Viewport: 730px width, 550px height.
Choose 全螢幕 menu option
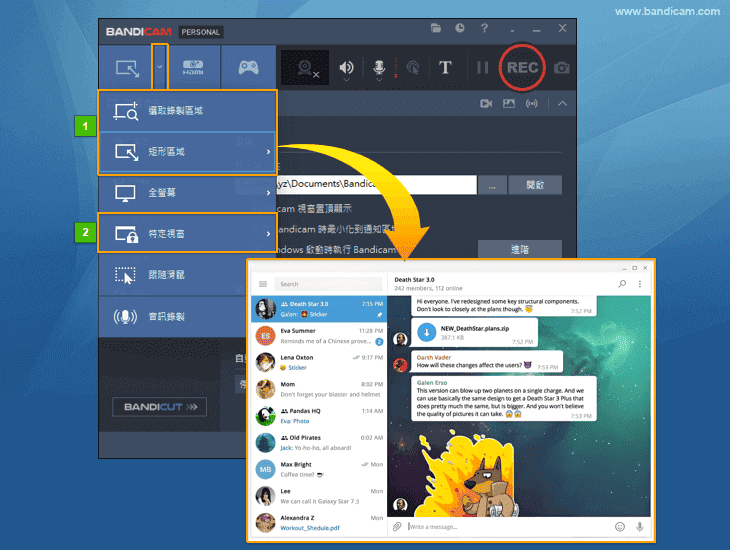pos(187,193)
